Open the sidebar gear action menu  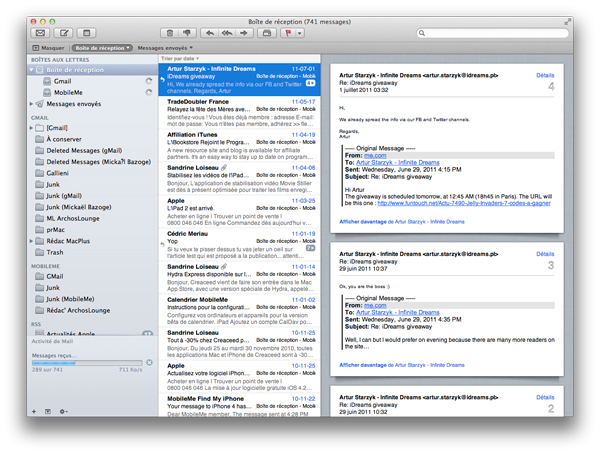coord(64,412)
